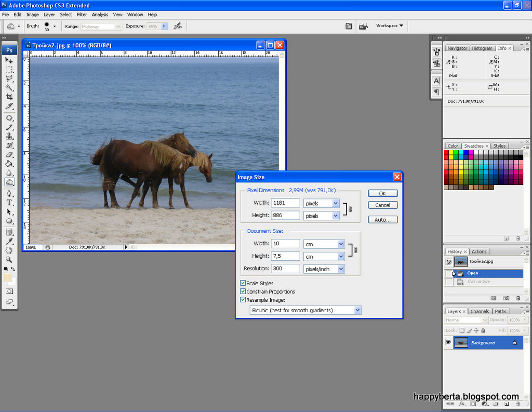The width and height of the screenshot is (532, 412).
Task: Open pixel Height units dropdown
Action: pos(336,216)
